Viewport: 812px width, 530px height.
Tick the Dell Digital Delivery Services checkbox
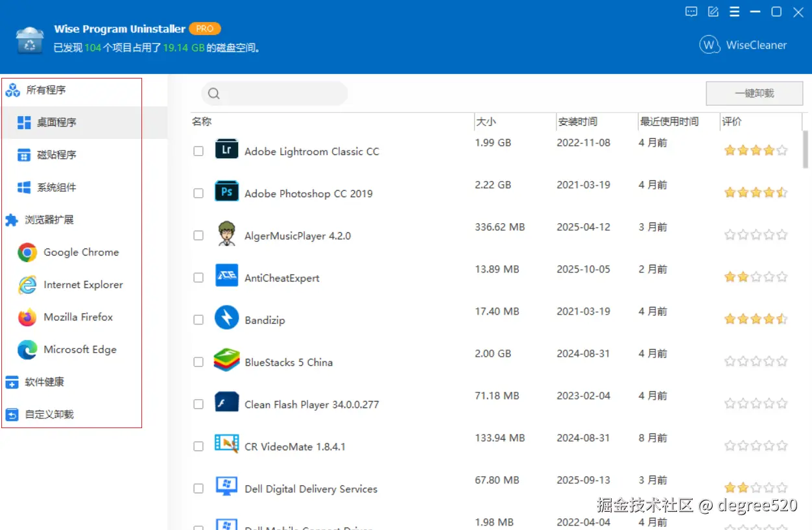coord(198,488)
